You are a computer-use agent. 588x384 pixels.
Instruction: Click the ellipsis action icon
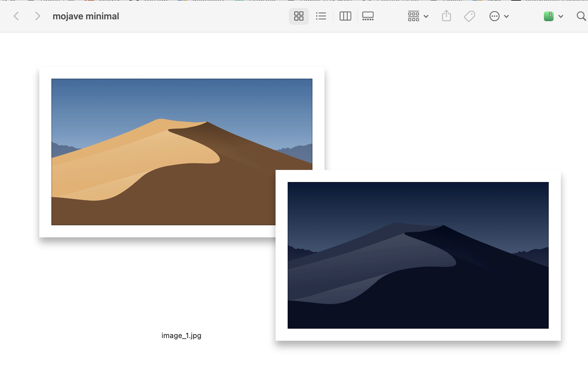point(494,16)
